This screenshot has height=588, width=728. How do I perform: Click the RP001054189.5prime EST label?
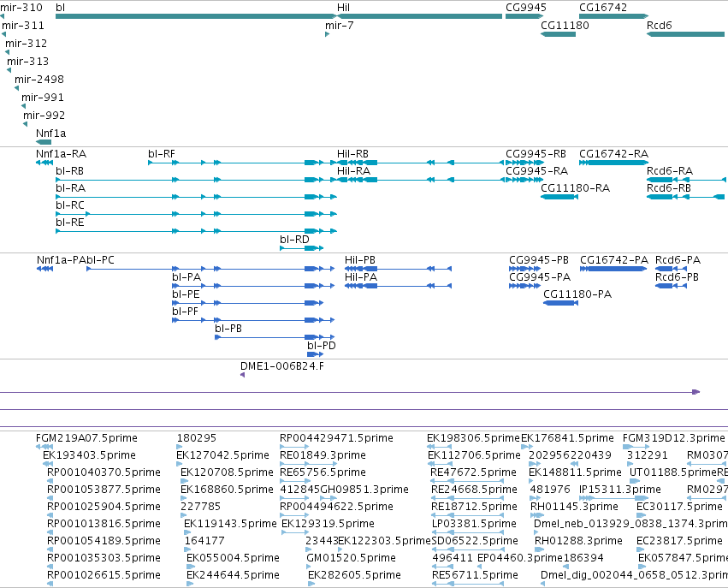click(x=104, y=541)
